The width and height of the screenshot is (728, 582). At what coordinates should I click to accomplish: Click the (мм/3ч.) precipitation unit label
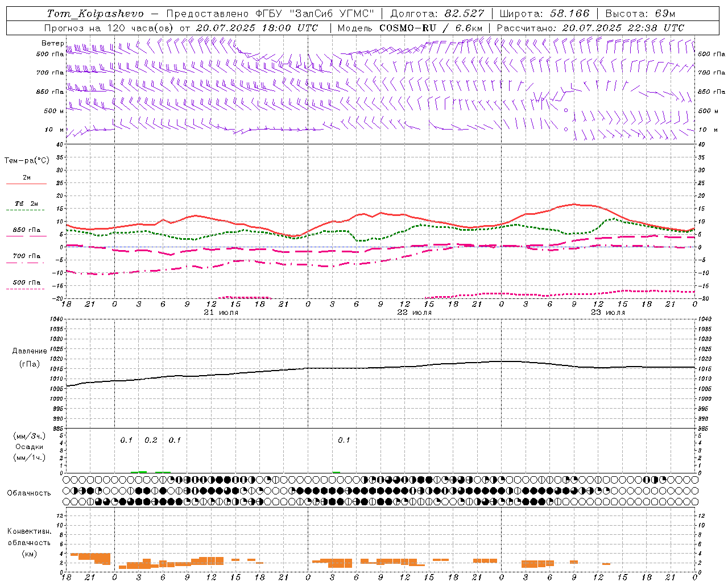(x=30, y=436)
